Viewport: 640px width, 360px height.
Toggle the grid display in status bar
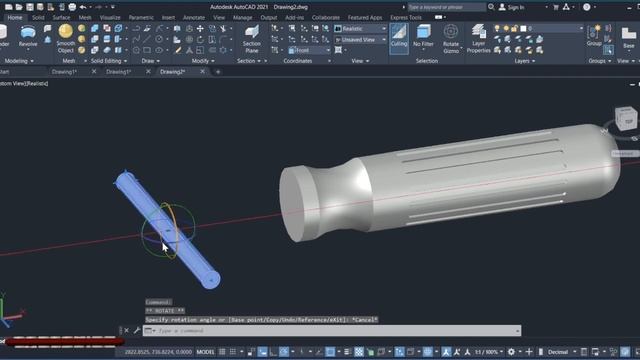click(x=222, y=352)
